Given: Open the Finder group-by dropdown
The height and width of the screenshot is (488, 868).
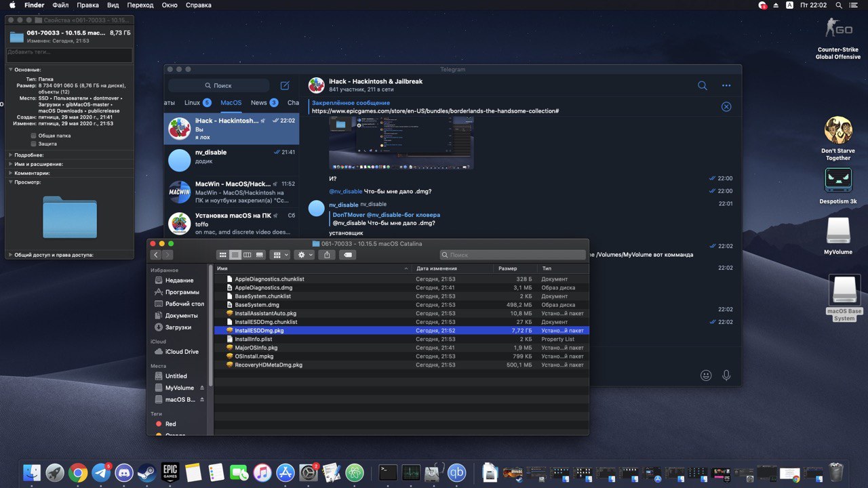Looking at the screenshot, I should click(279, 255).
